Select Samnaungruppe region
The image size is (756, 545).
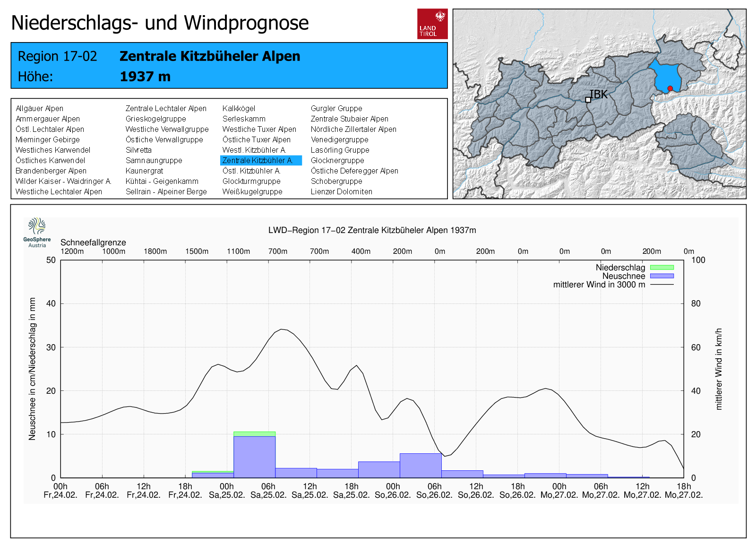(x=154, y=161)
